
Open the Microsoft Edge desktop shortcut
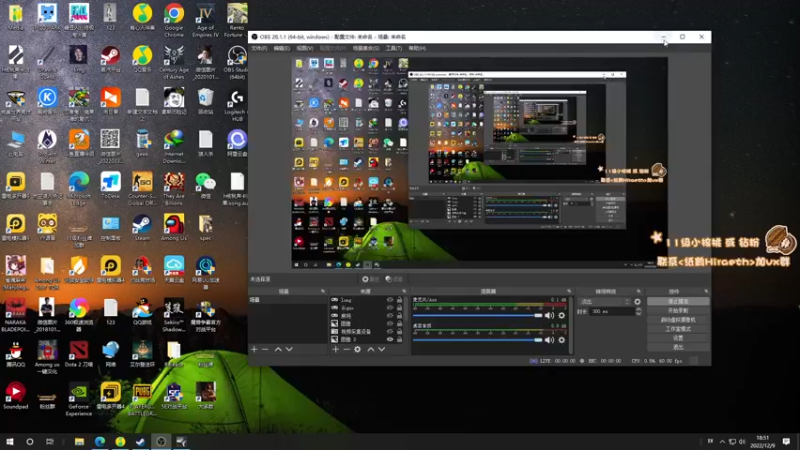(79, 188)
